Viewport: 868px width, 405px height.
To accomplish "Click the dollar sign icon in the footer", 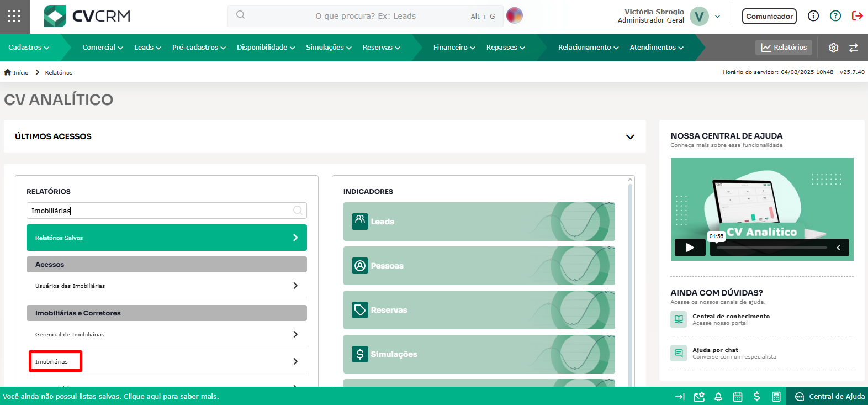I will coord(756,396).
